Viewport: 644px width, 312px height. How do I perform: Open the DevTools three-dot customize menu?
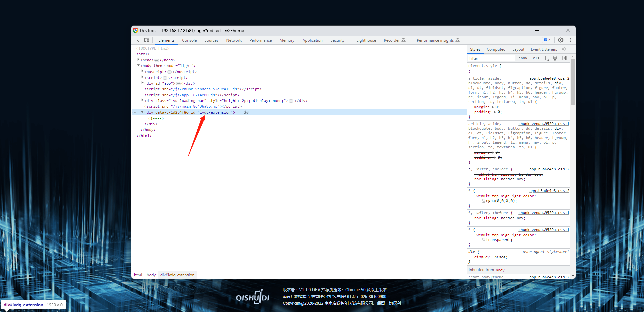click(570, 40)
